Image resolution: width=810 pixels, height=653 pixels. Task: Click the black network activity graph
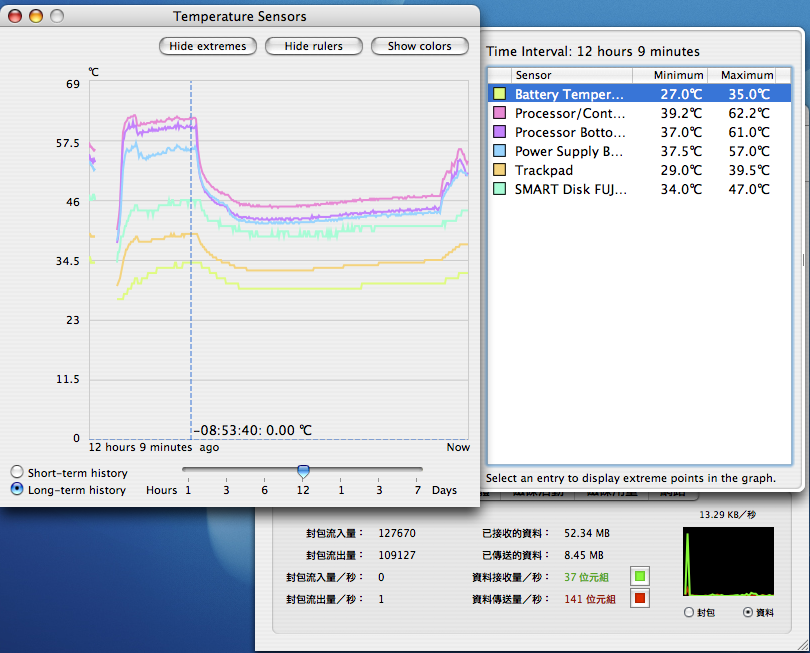coord(728,562)
